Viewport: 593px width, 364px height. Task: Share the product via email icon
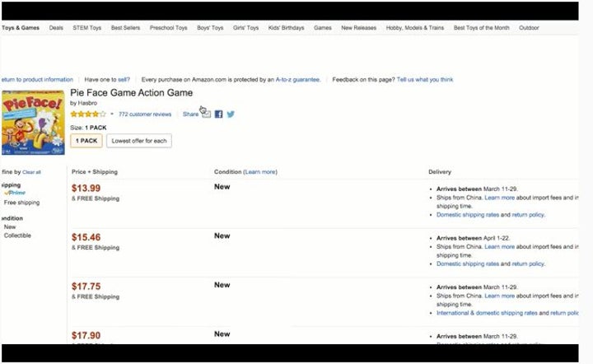coord(207,114)
